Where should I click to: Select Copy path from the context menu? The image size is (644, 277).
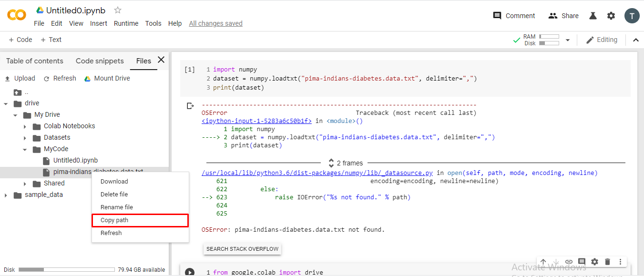[x=115, y=220]
